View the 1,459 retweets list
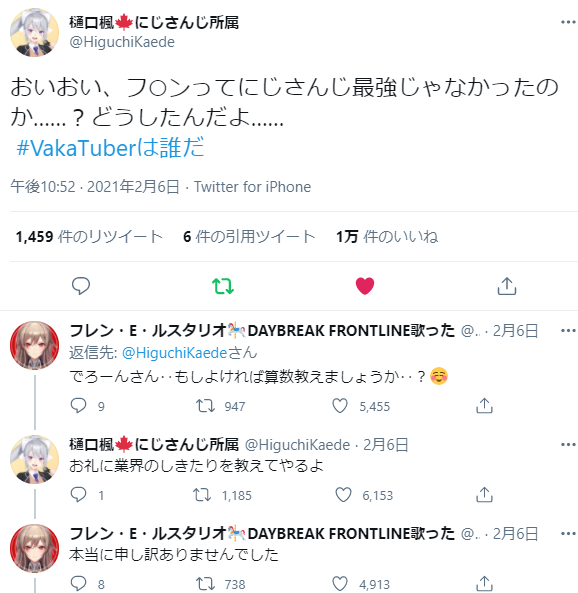This screenshot has width=578, height=593. (x=89, y=237)
